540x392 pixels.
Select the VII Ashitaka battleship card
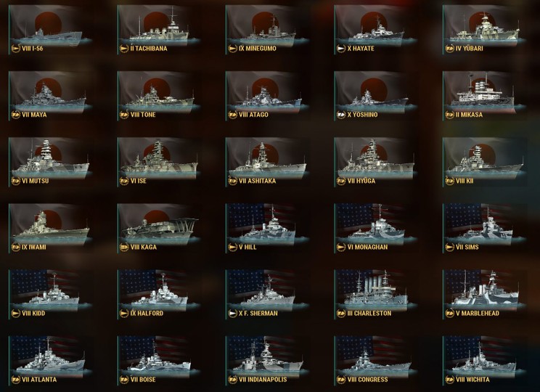click(x=267, y=162)
